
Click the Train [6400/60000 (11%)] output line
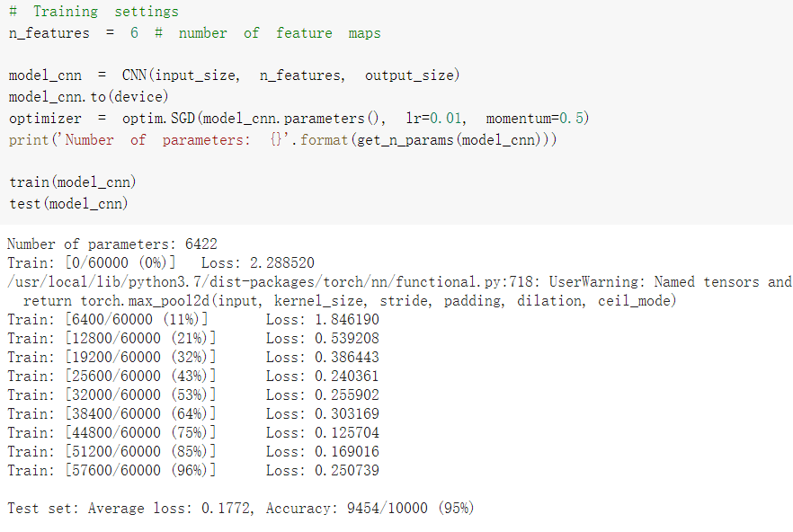pos(108,320)
